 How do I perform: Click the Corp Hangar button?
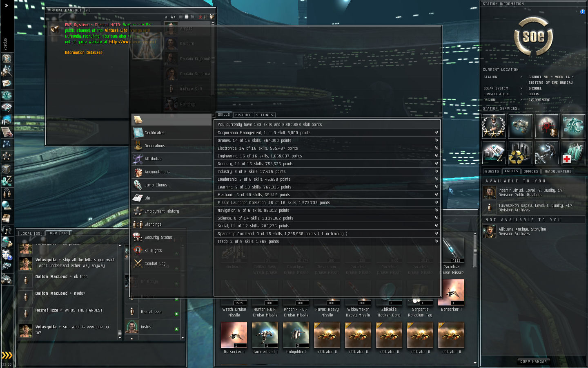533,361
